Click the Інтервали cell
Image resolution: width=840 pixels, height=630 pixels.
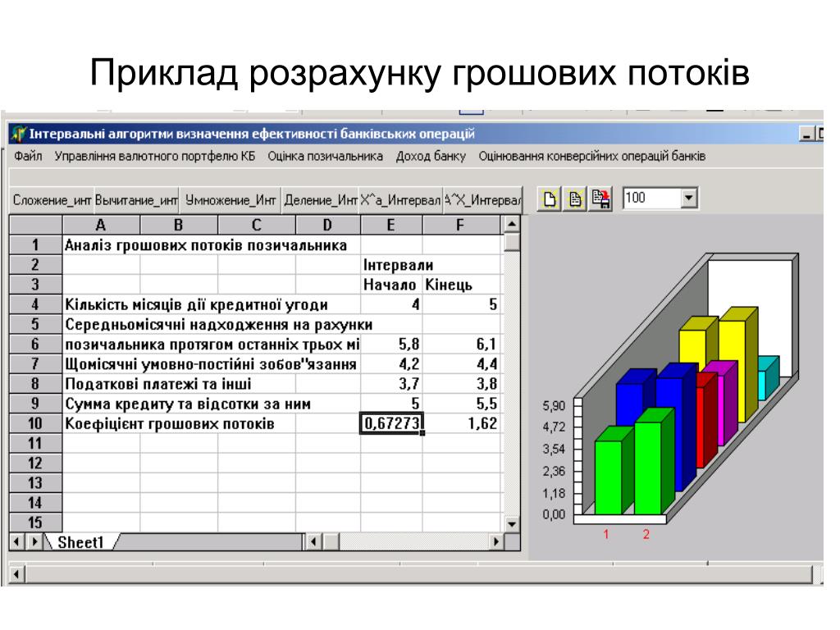tap(398, 265)
